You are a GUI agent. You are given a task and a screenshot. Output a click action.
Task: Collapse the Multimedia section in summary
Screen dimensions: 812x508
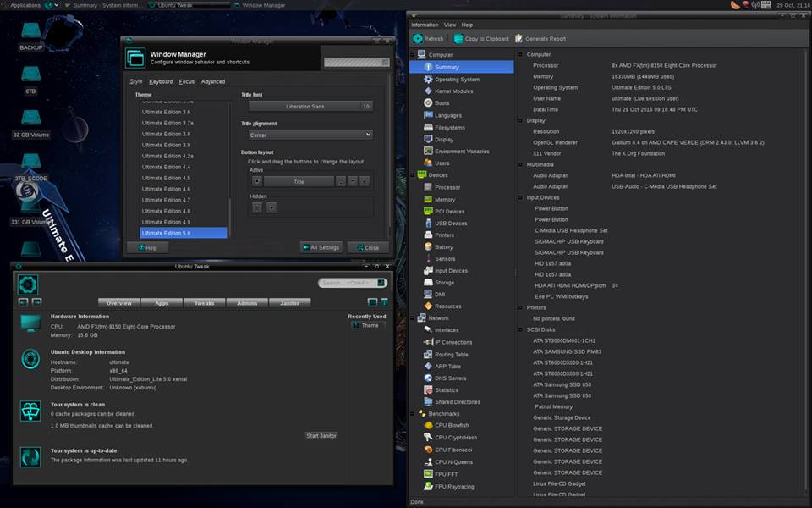coord(520,164)
